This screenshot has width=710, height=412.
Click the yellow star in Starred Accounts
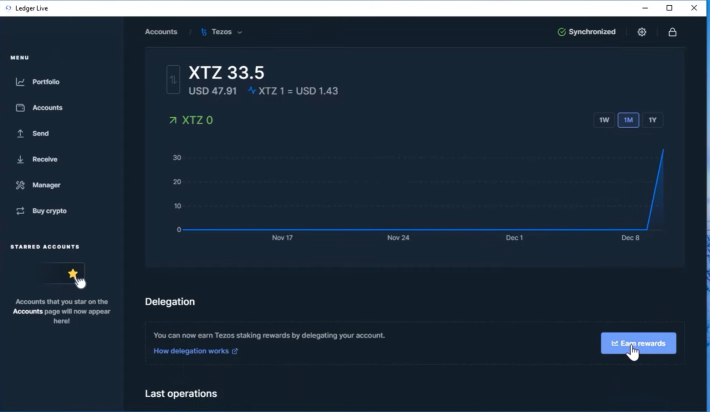(x=72, y=273)
